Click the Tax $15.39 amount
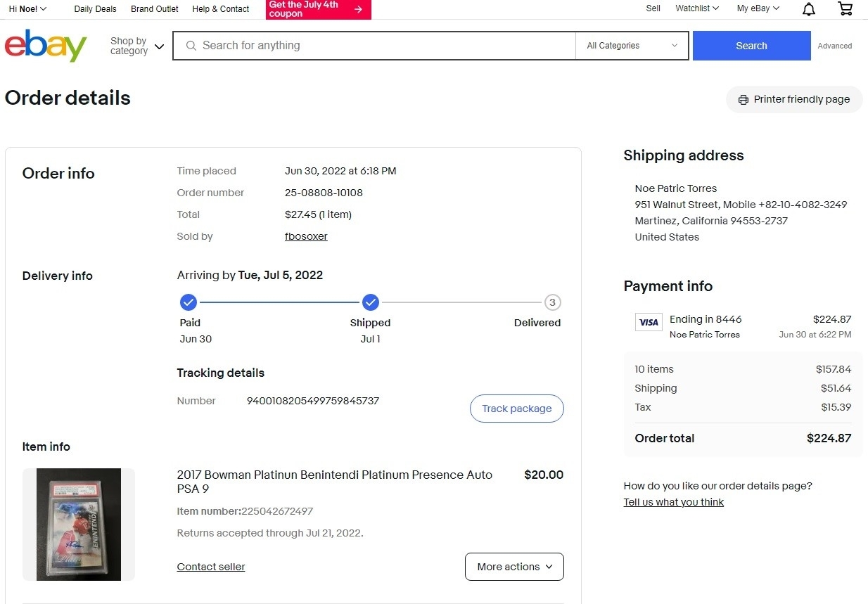Viewport: 868px width, 604px height. [x=836, y=407]
